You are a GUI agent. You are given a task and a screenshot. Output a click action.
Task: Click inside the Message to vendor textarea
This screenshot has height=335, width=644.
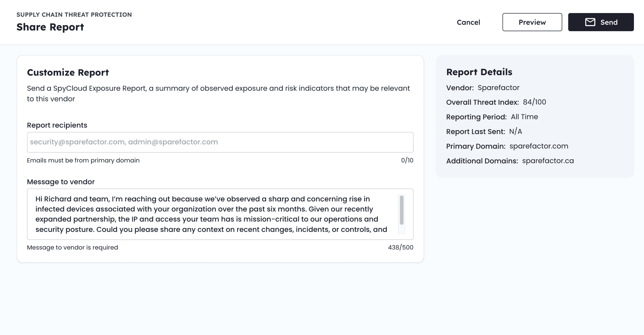211,214
